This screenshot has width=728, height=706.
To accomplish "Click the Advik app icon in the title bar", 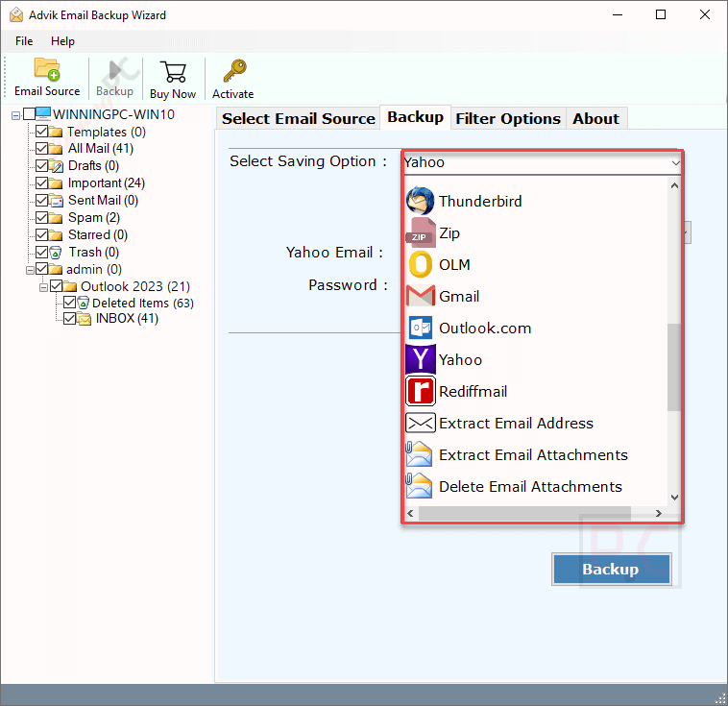I will click(x=15, y=14).
